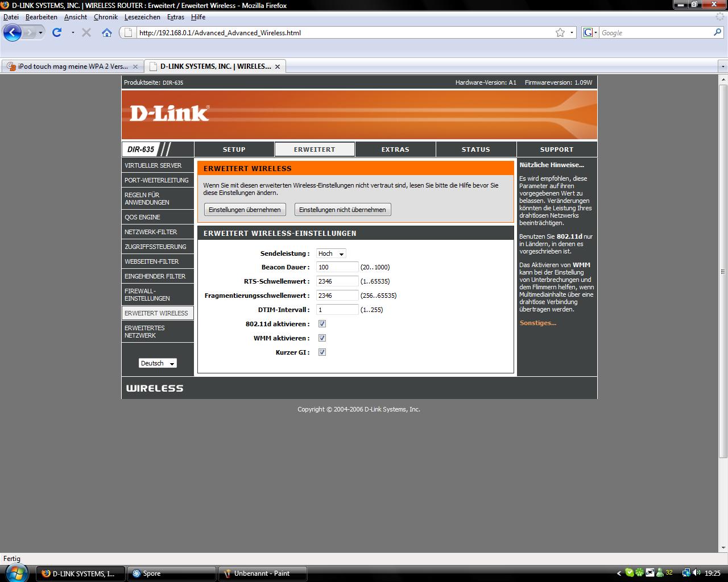
Task: Open the Lesezeichen menu
Action: tap(142, 17)
